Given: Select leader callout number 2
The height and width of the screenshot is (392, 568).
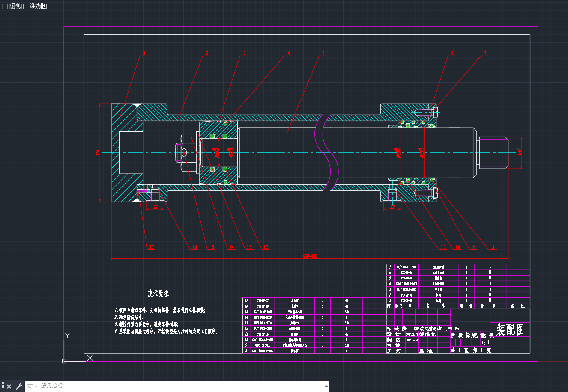Looking at the screenshot, I should pyautogui.click(x=207, y=53).
